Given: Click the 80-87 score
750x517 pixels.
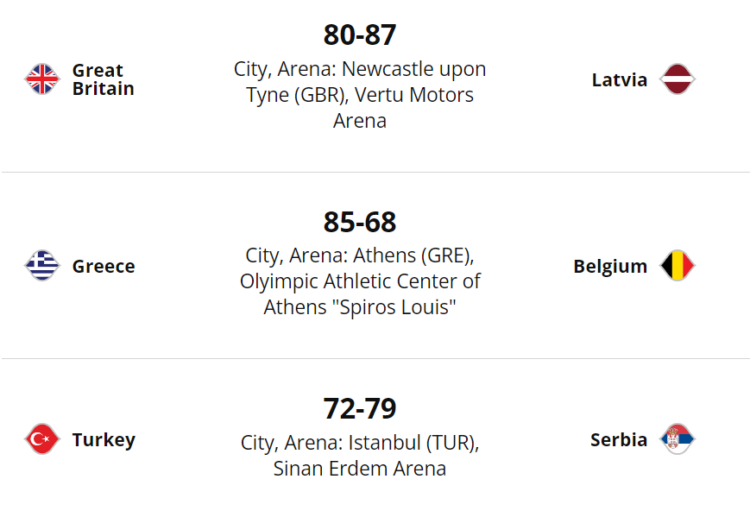Looking at the screenshot, I should click(360, 35).
